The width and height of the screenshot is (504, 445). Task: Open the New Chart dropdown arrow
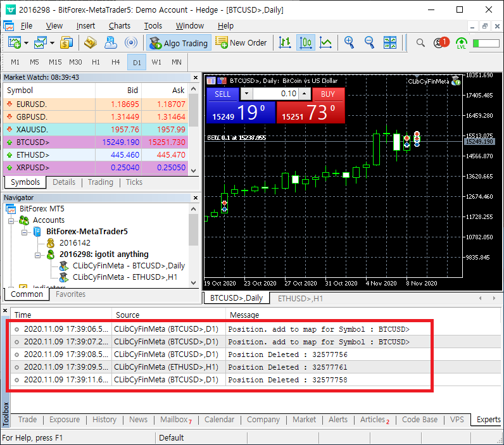click(27, 43)
